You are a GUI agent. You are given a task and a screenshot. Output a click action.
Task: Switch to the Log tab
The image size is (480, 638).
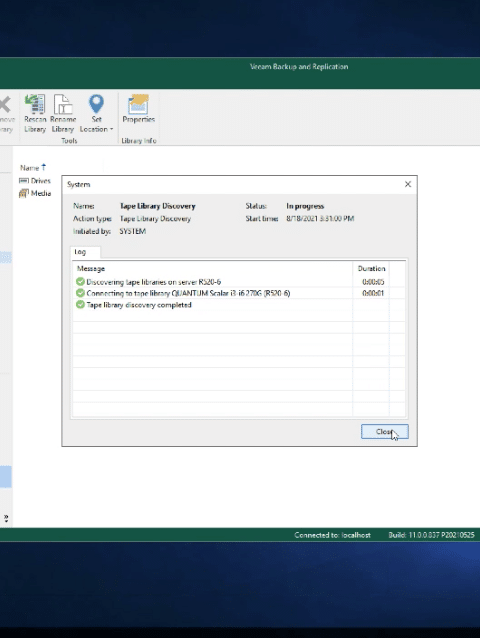pyautogui.click(x=85, y=252)
